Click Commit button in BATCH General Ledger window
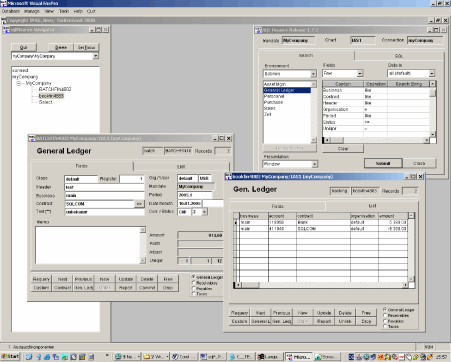This screenshot has width=451, height=362. point(147,287)
